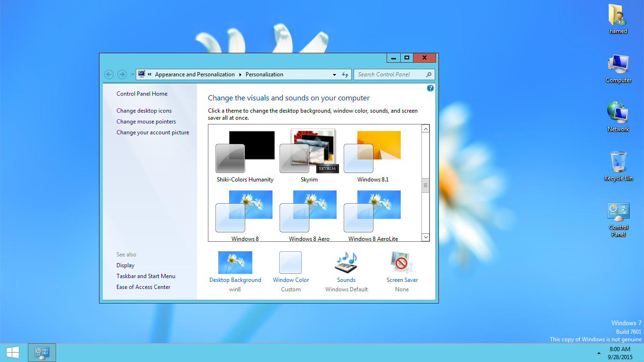Open Change your account picture link
Viewport: 644px width, 362px height.
153,132
